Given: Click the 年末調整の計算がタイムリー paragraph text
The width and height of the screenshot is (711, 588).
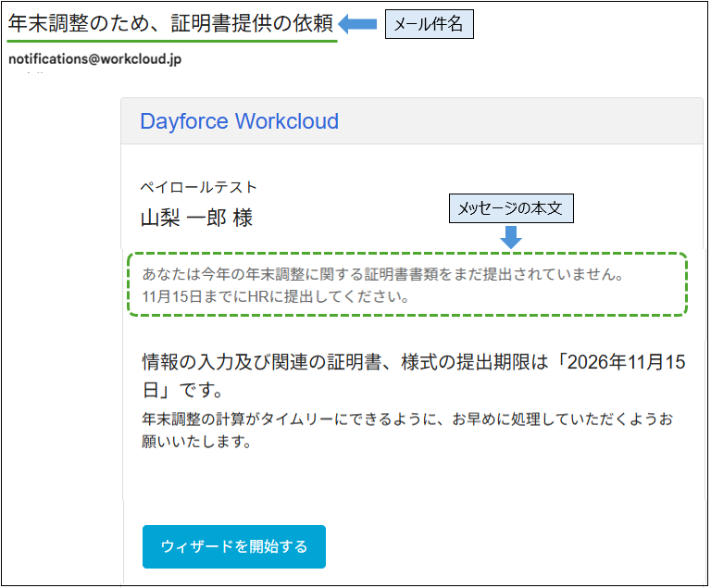Looking at the screenshot, I should 407,419.
